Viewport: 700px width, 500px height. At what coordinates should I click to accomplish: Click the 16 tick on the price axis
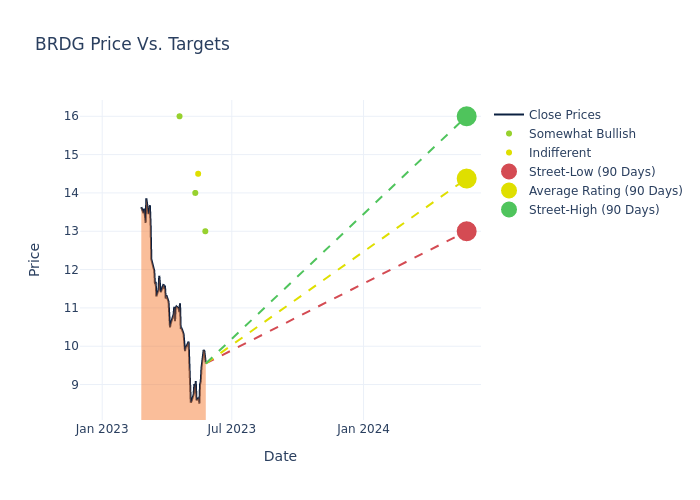coord(72,116)
